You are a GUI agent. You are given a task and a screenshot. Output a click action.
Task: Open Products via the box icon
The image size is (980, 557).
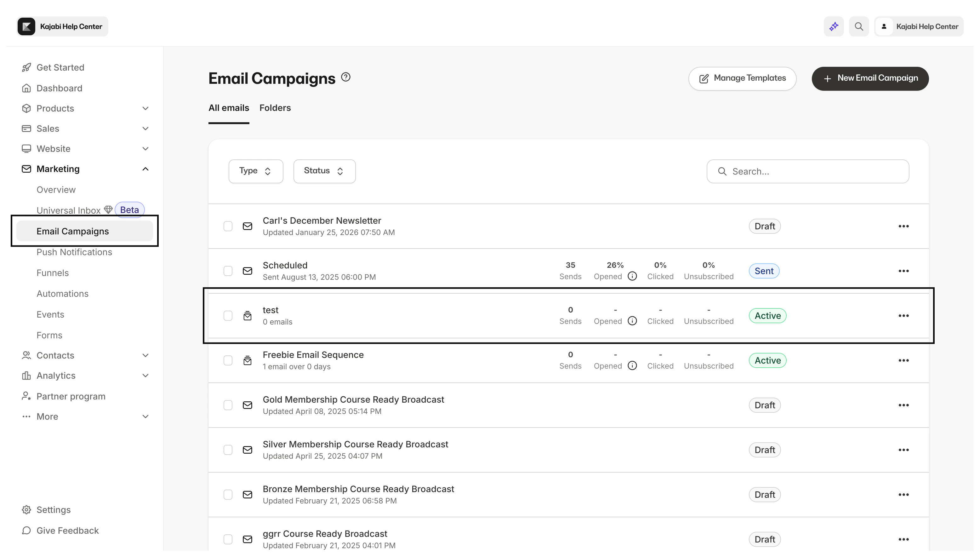tap(26, 108)
